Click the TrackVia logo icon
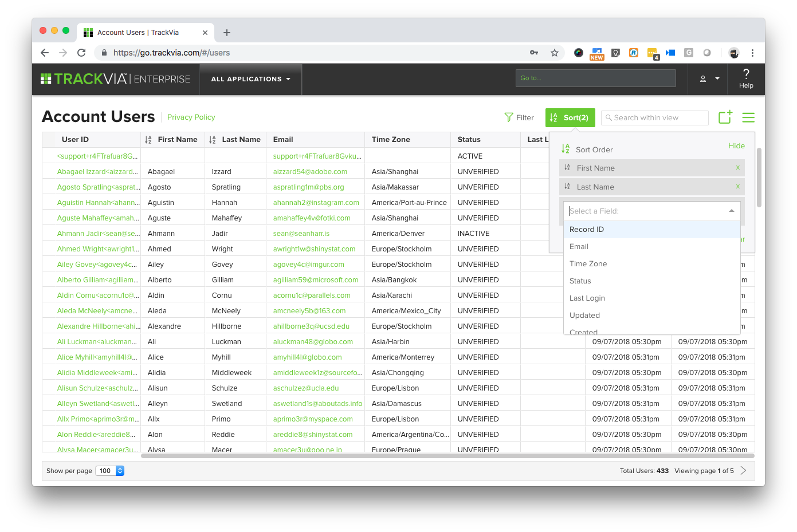The height and width of the screenshot is (532, 797). (46, 78)
